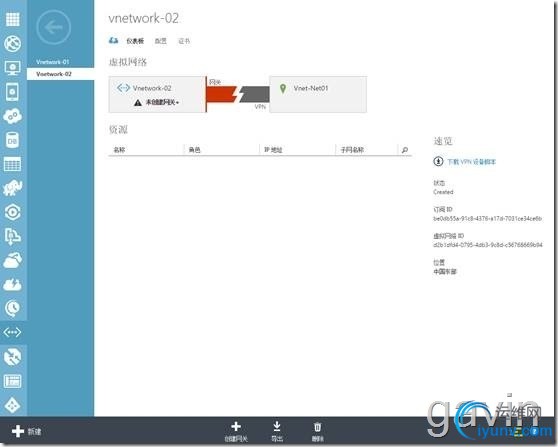Click 导出 export button in bottom bar
This screenshot has width=558, height=447.
click(x=277, y=431)
